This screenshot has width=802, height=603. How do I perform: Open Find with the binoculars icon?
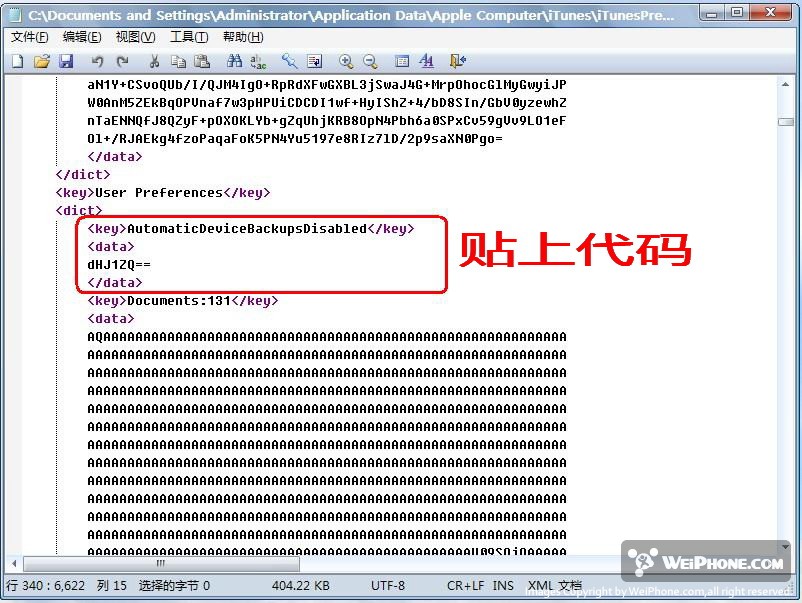click(x=234, y=61)
